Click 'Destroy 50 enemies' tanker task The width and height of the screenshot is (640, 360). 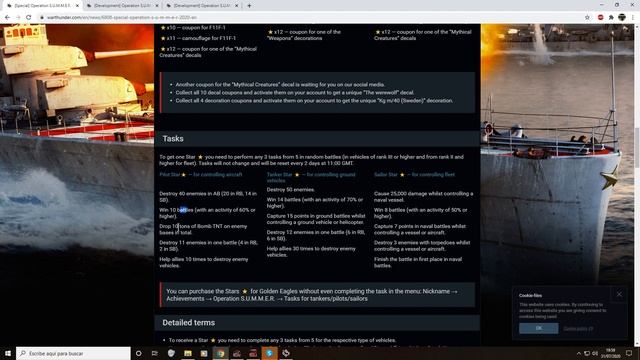[291, 190]
